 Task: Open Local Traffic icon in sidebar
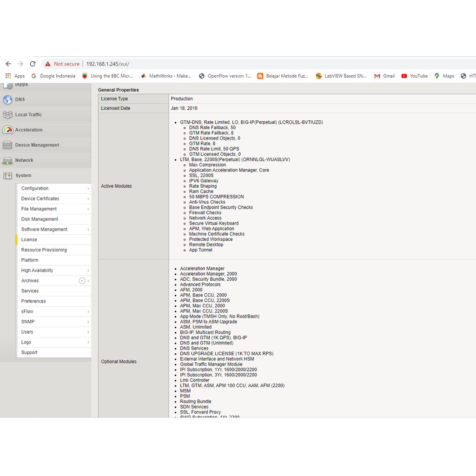point(7,115)
